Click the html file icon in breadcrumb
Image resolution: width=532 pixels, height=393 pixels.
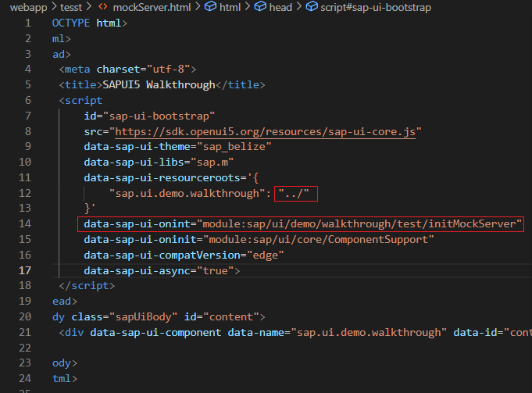[103, 7]
